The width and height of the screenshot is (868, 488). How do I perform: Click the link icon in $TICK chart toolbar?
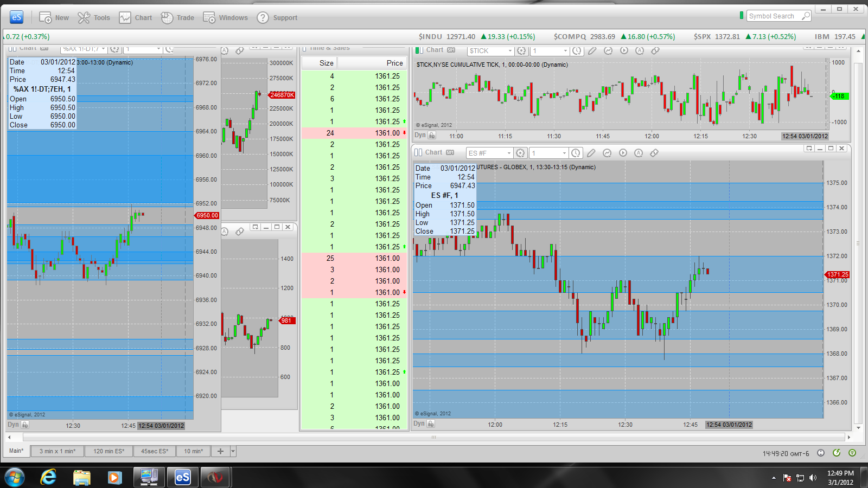point(655,50)
